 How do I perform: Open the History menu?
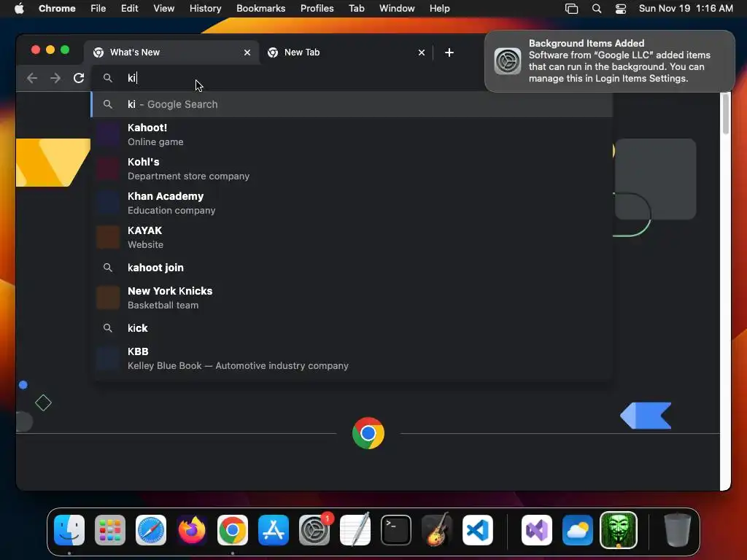(x=205, y=9)
